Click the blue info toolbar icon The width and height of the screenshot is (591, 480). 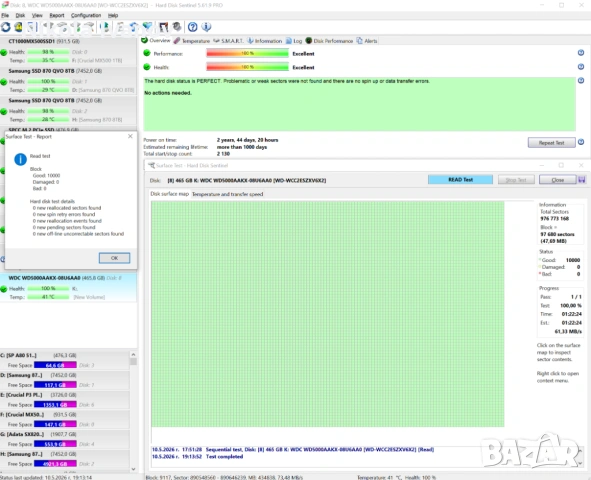[206, 27]
